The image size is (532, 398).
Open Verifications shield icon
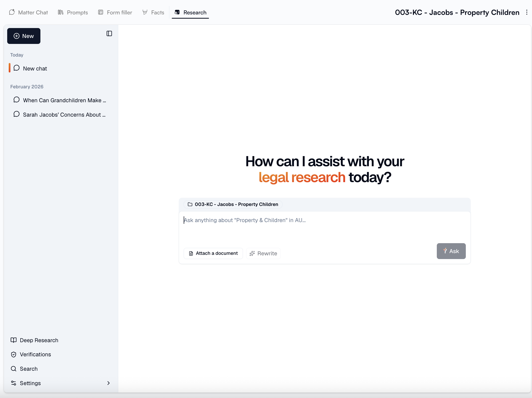tap(14, 355)
